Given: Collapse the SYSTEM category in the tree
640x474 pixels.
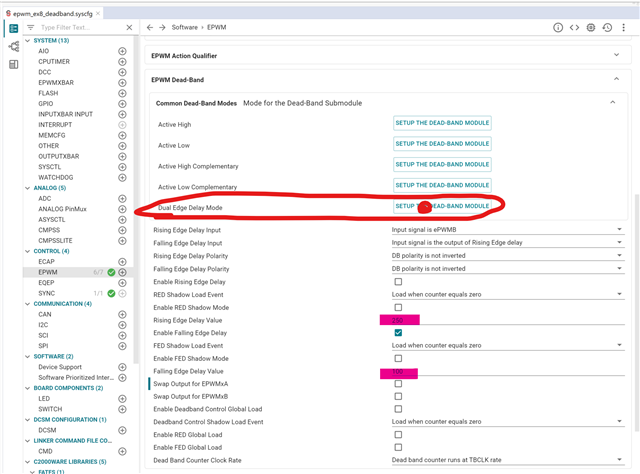Looking at the screenshot, I should [x=27, y=39].
